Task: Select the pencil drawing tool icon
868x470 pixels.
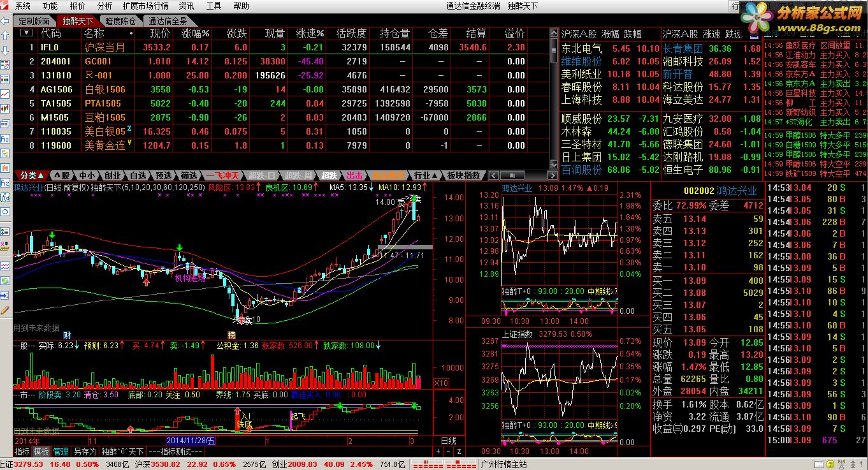Action: pos(5,309)
